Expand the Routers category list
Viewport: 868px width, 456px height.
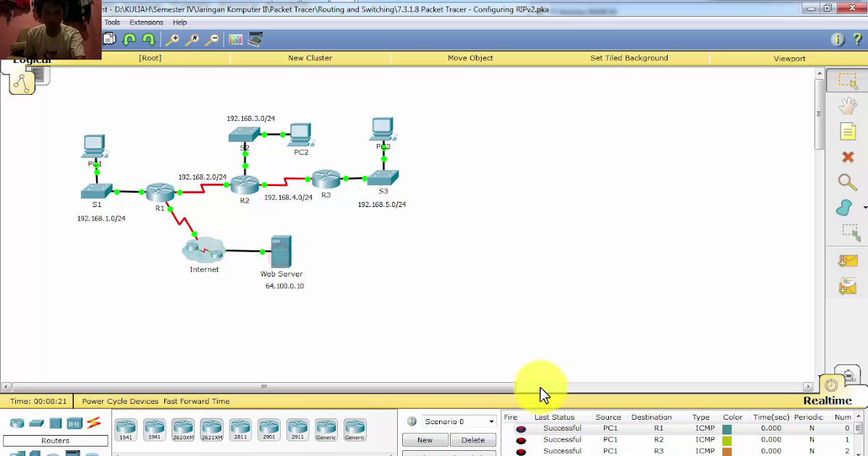(x=55, y=440)
